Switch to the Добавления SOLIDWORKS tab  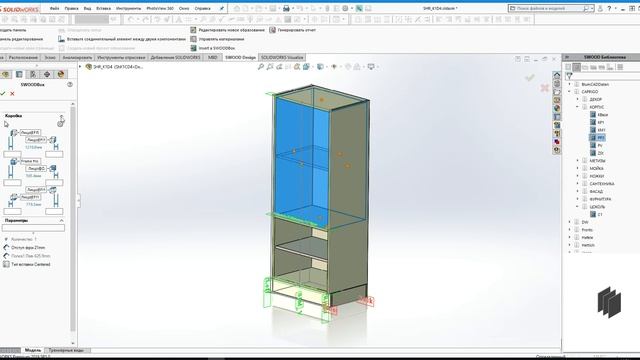point(176,58)
